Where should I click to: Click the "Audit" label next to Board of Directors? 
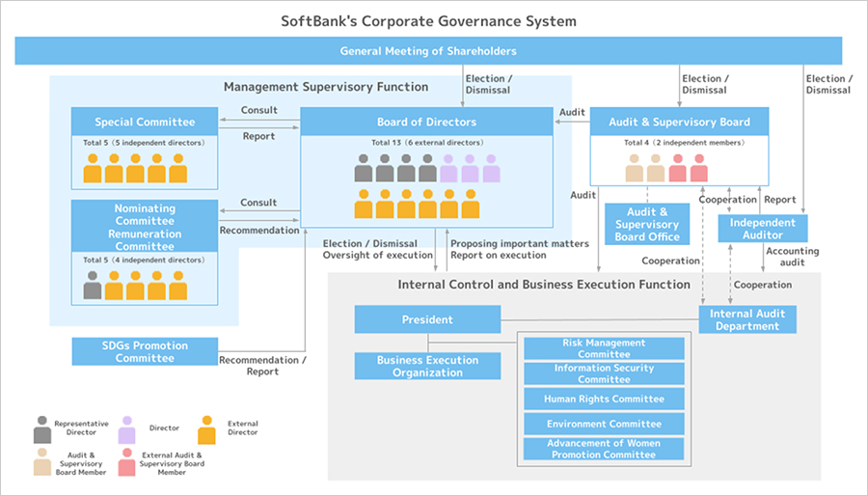pyautogui.click(x=572, y=112)
